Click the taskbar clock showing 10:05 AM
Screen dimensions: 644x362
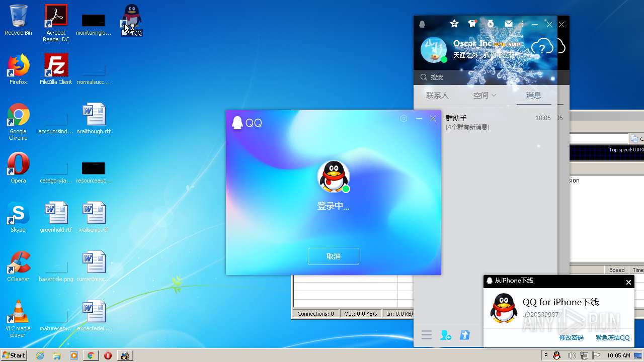pyautogui.click(x=618, y=355)
